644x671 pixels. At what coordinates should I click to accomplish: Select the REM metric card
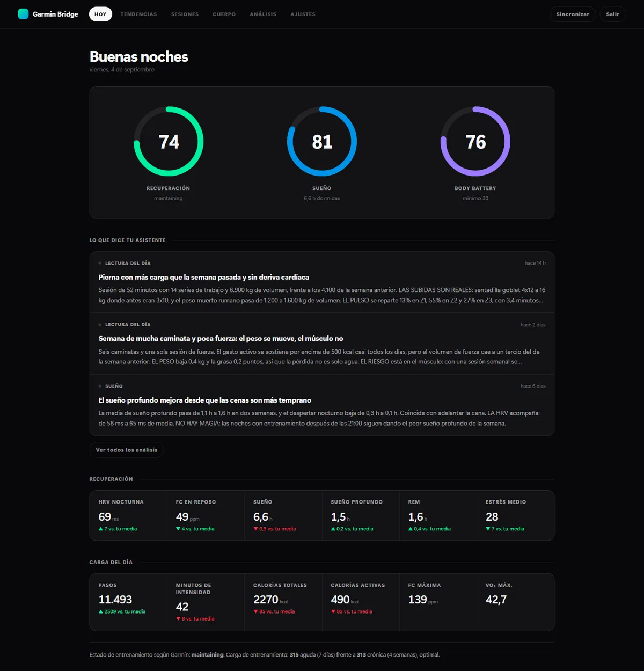coord(438,515)
